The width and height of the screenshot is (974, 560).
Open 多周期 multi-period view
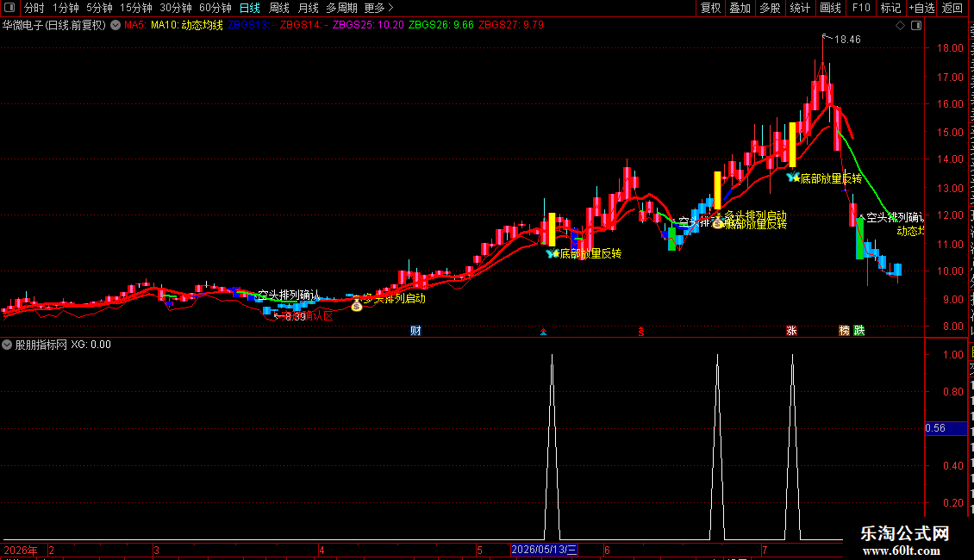[x=341, y=8]
